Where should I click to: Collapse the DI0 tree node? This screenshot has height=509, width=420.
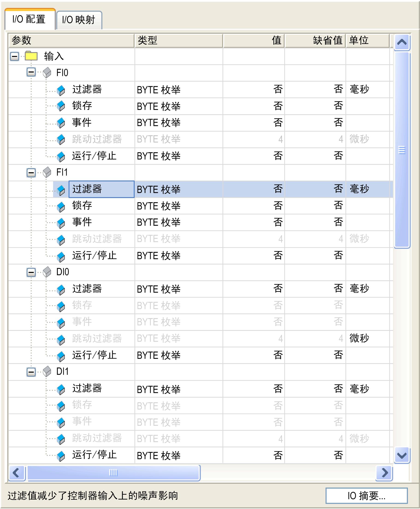tap(31, 272)
